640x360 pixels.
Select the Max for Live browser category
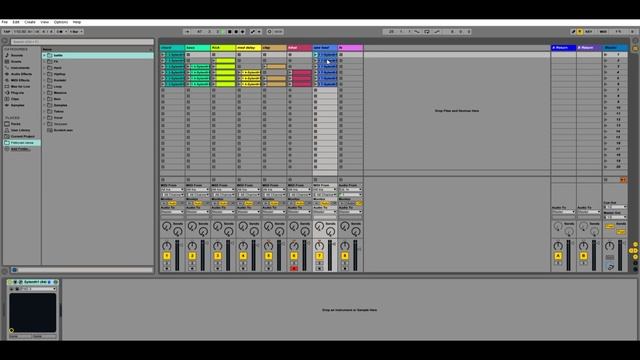(x=20, y=87)
